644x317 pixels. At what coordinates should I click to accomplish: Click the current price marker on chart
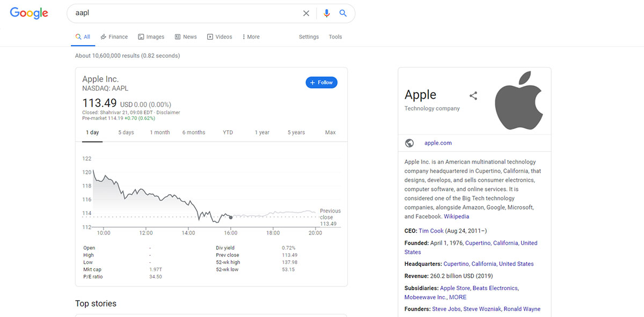231,217
